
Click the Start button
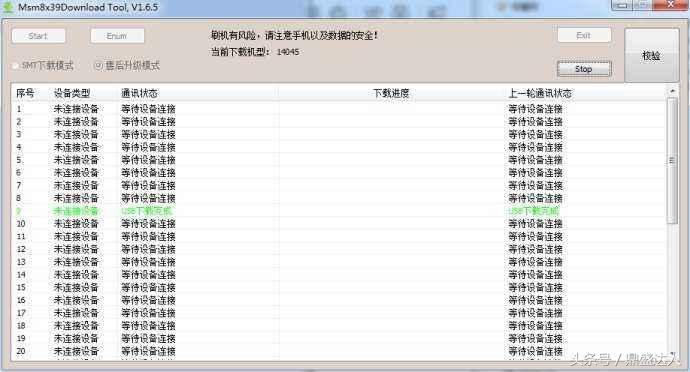coord(38,36)
